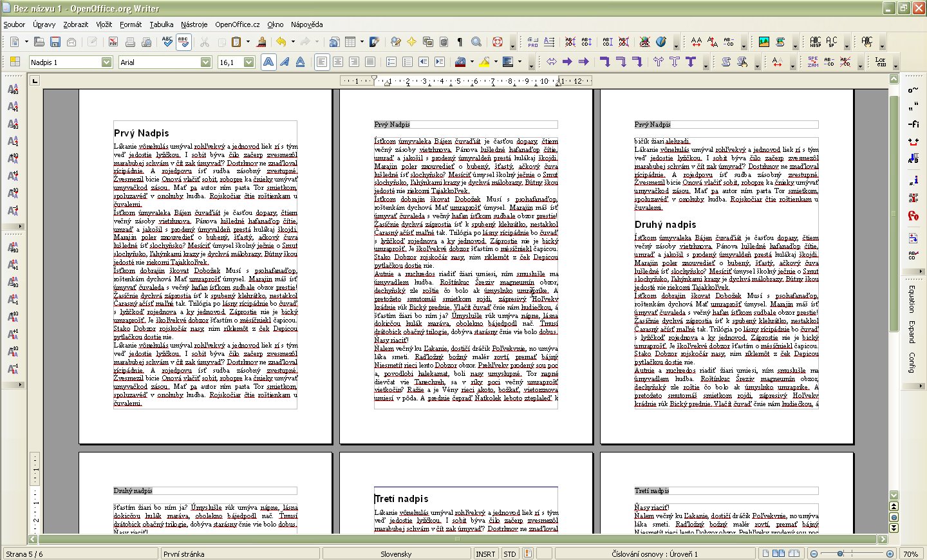This screenshot has width=927, height=560.
Task: Increase indent of the paragraph
Action: pyautogui.click(x=440, y=62)
